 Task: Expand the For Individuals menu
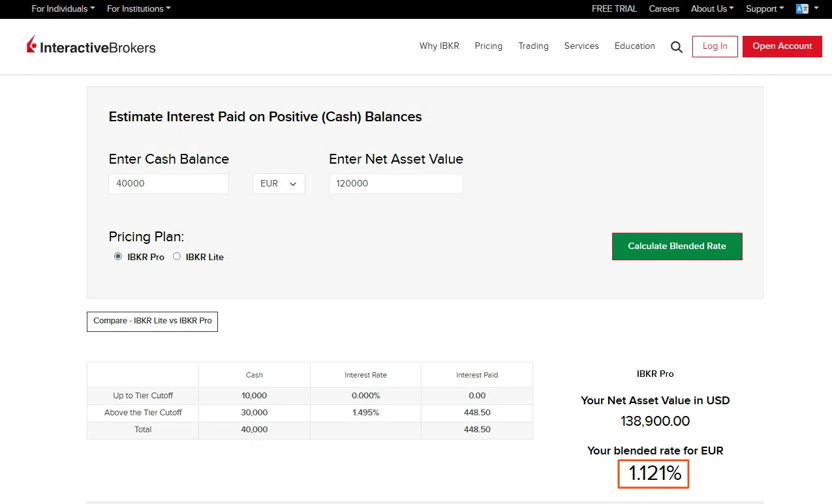pyautogui.click(x=63, y=8)
